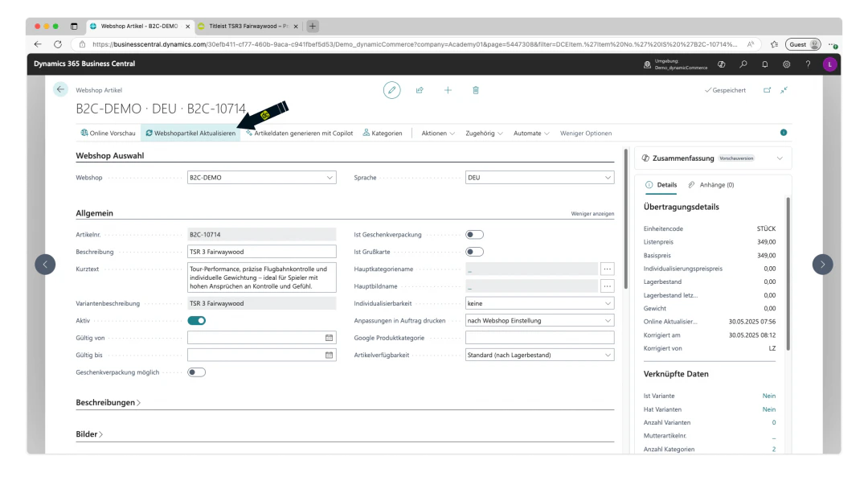The width and height of the screenshot is (868, 489).
Task: Click in the Beschreibung field
Action: (x=261, y=252)
